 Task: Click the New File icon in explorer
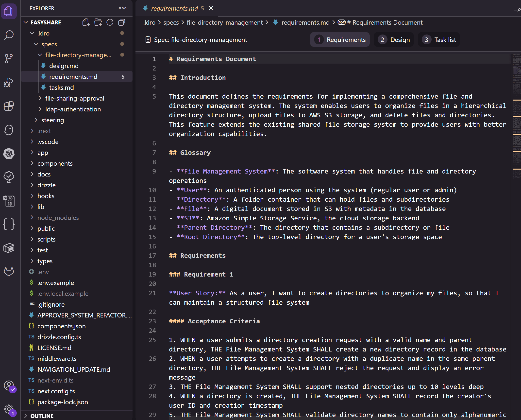click(86, 22)
